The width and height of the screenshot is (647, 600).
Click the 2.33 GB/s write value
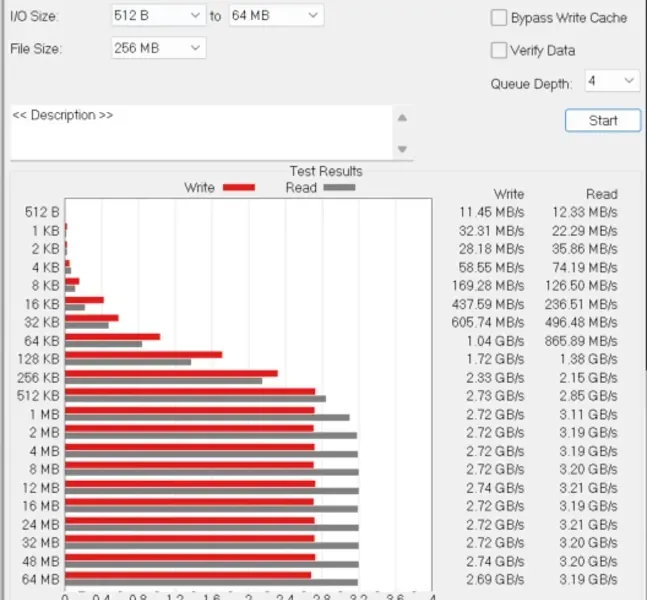pos(495,378)
